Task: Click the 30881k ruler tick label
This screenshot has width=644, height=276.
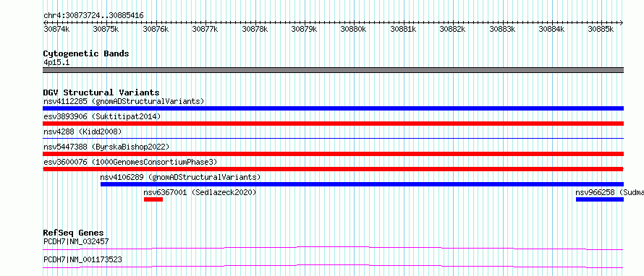Action: 403,29
